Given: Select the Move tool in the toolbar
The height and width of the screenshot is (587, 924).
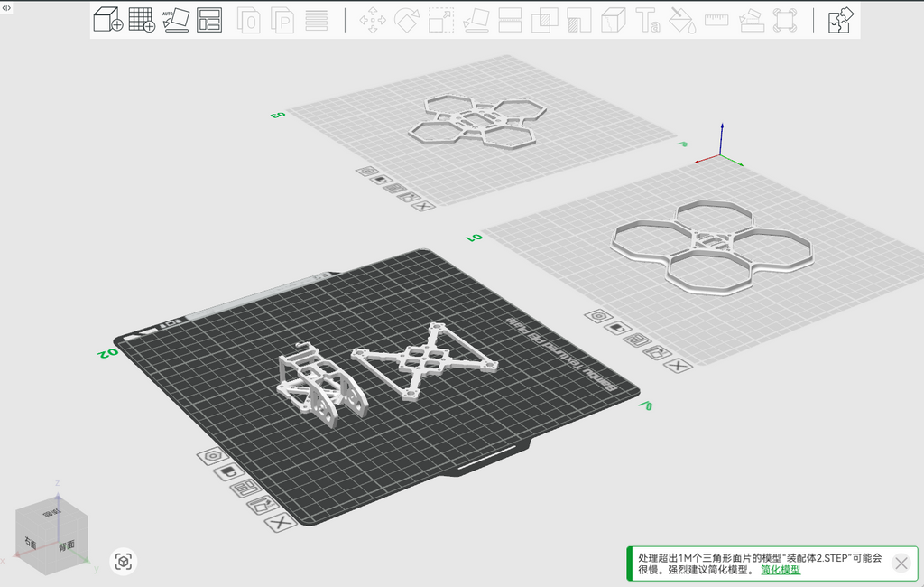Looking at the screenshot, I should [373, 20].
